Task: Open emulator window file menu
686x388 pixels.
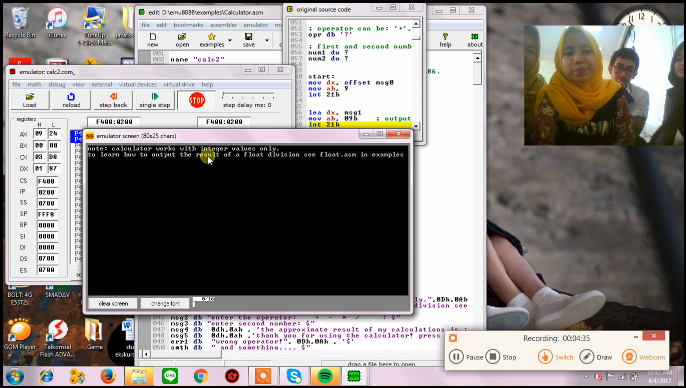Action: [x=16, y=84]
